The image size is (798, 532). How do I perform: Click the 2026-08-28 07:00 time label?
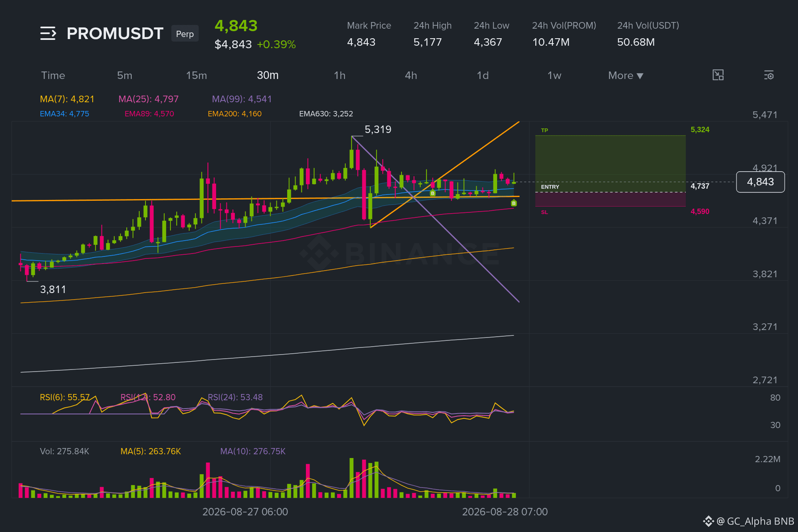[505, 512]
